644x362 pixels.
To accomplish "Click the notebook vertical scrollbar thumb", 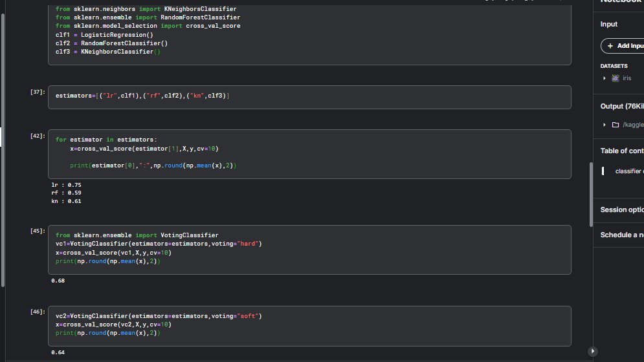I will click(x=591, y=195).
